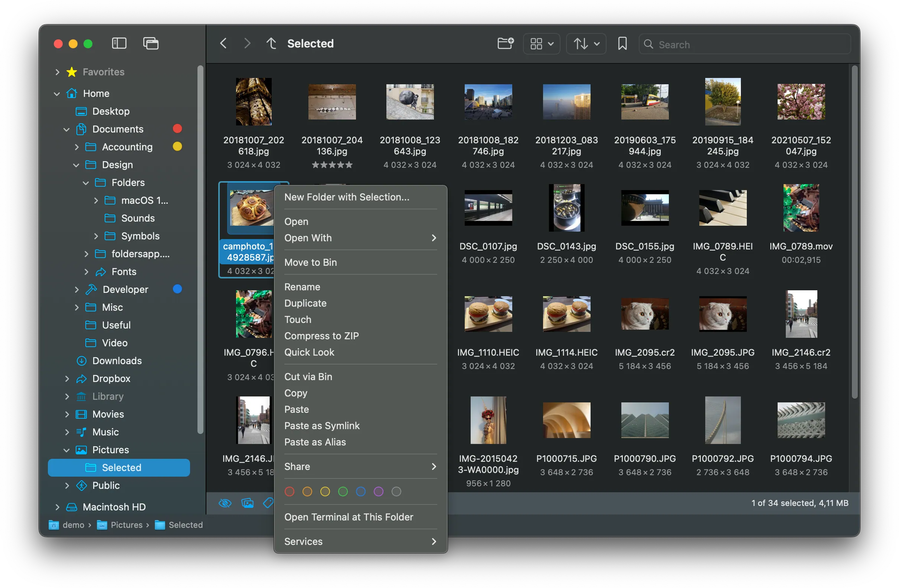Toggle hidden files eye icon

tap(225, 503)
